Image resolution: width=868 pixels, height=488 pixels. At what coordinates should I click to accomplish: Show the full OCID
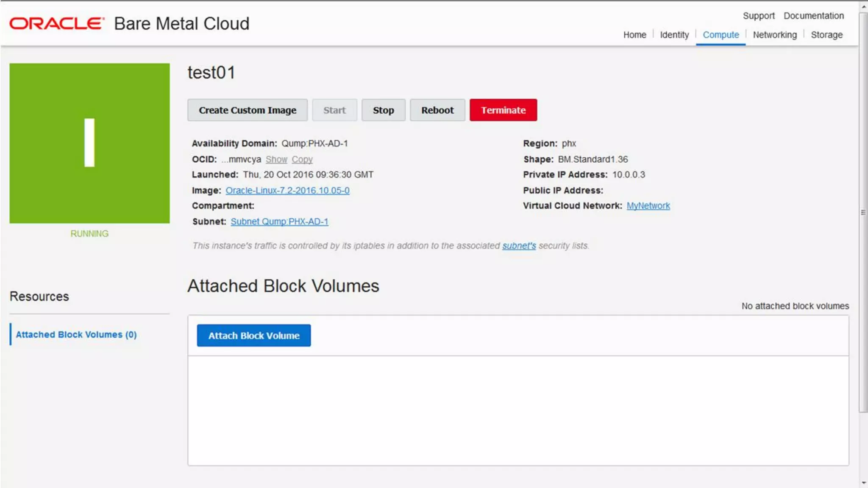pos(276,159)
